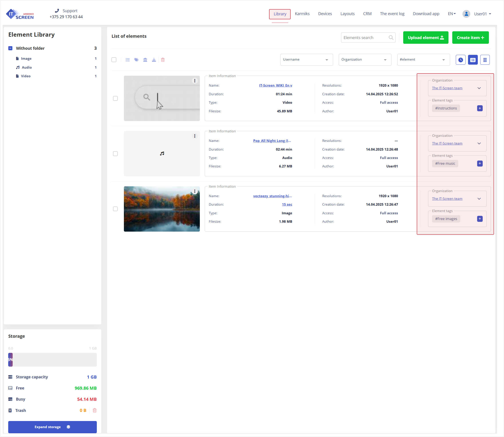Select the audio item checkbox
This screenshot has height=437, width=504.
(x=115, y=154)
